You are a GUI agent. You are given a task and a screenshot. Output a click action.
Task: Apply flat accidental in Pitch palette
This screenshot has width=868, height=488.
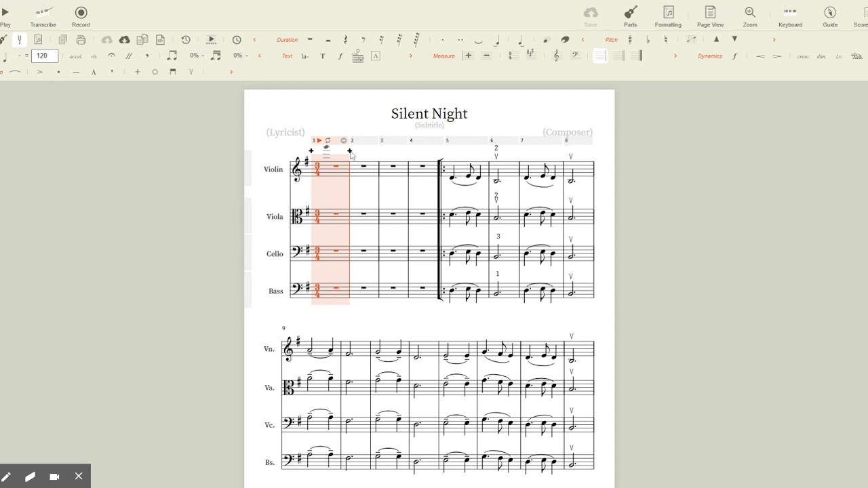(x=648, y=40)
